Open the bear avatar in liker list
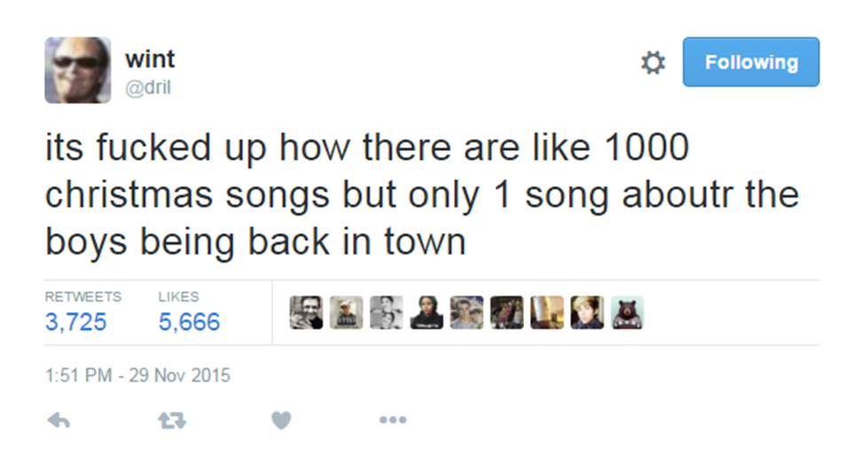Screen dimensions: 868x454 point(627,312)
